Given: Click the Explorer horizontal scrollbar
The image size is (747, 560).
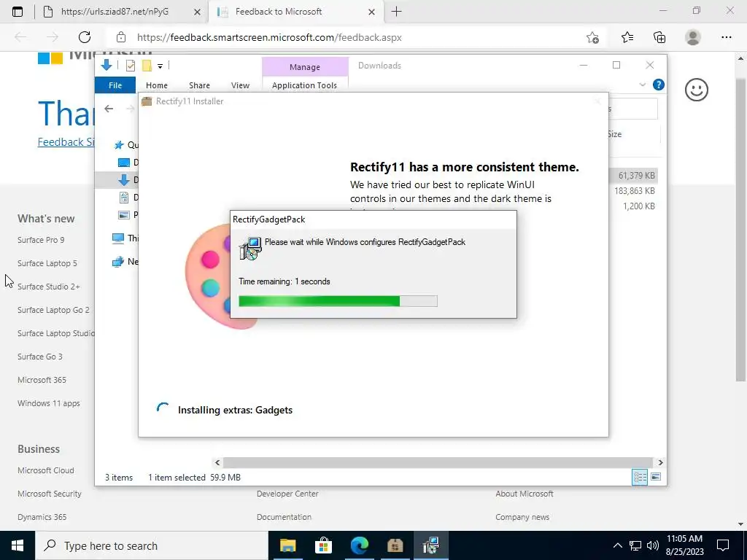Looking at the screenshot, I should click(438, 462).
